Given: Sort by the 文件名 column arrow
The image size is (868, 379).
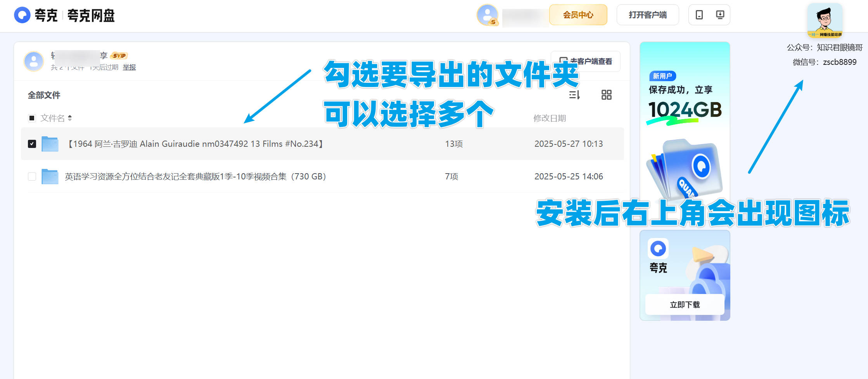Looking at the screenshot, I should click(70, 118).
